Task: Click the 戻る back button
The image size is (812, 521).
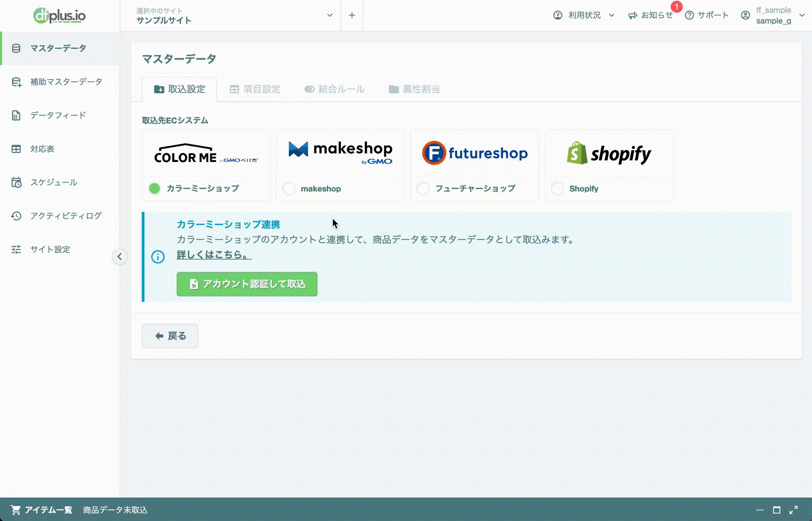Action: [170, 336]
